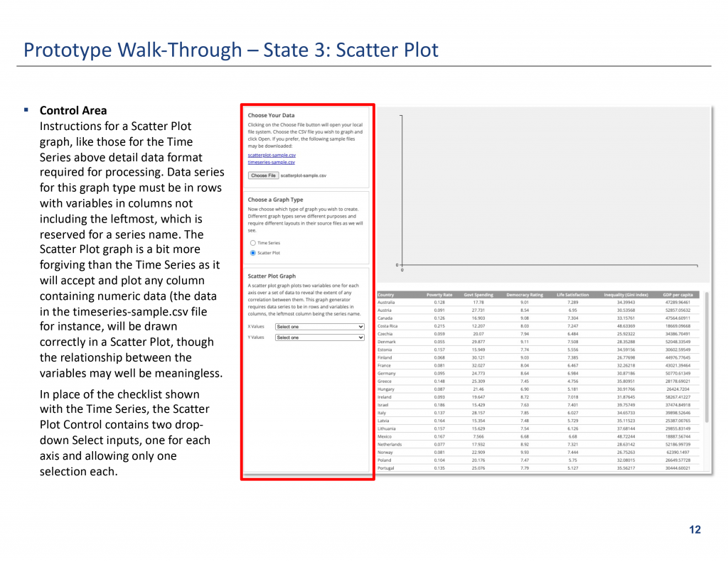The image size is (728, 562).
Task: Download scatterplot-sample.csv sample file link
Action: [272, 154]
